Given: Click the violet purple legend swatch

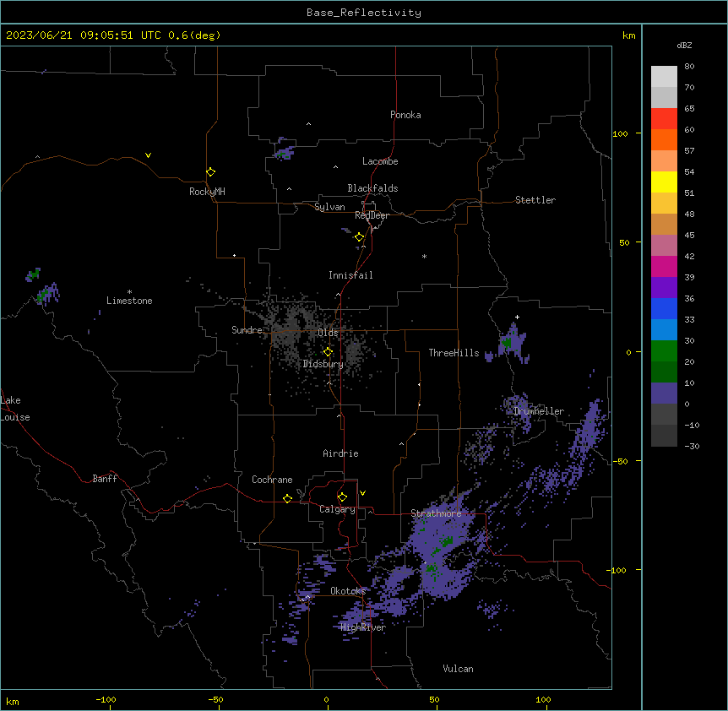Looking at the screenshot, I should 664,288.
